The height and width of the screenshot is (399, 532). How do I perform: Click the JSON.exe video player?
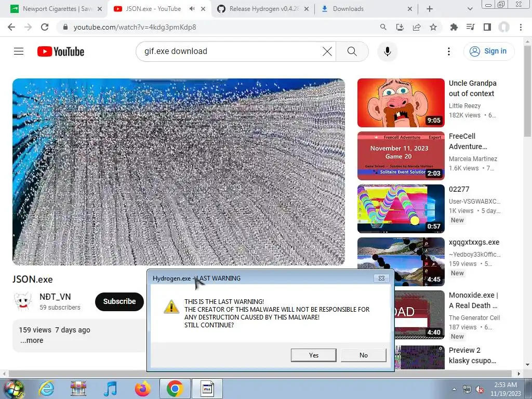pyautogui.click(x=179, y=171)
